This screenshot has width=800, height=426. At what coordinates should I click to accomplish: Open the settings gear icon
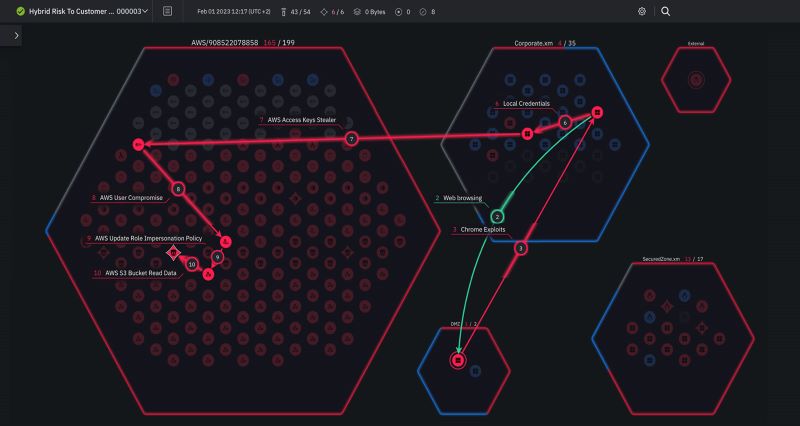point(642,11)
